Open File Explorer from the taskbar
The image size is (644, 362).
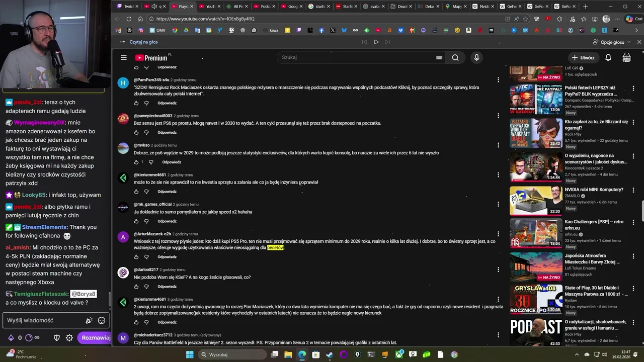288,354
